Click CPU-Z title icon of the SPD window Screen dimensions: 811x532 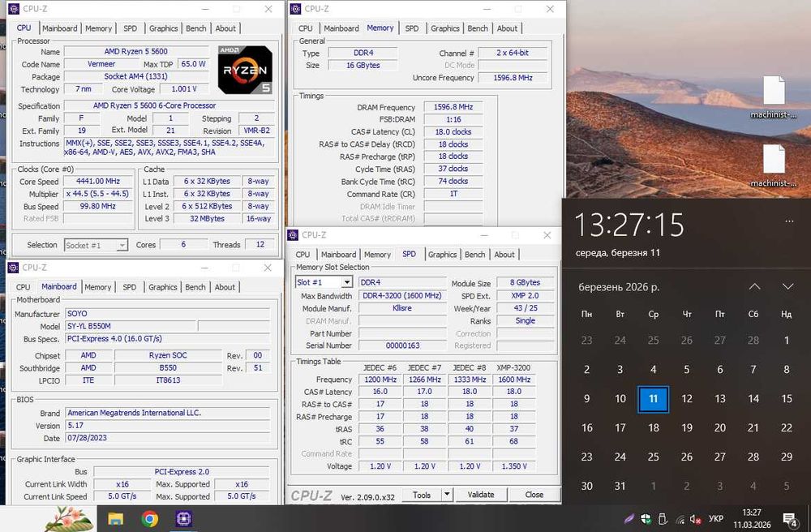click(293, 235)
